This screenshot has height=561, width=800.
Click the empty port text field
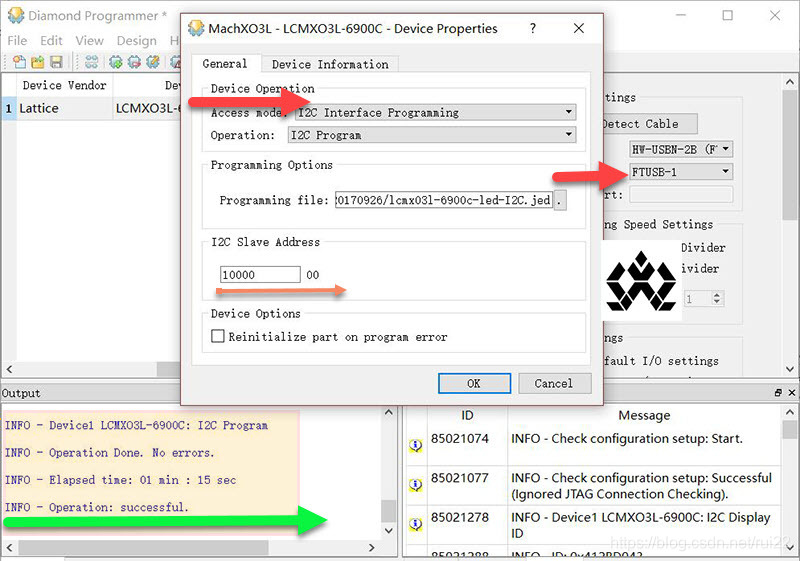tap(681, 194)
